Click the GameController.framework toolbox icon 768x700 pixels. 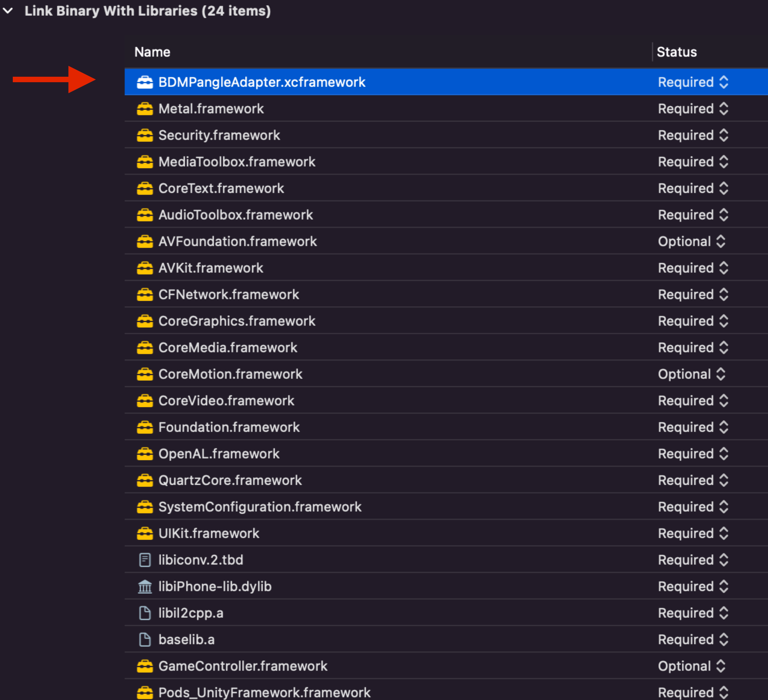(x=145, y=666)
